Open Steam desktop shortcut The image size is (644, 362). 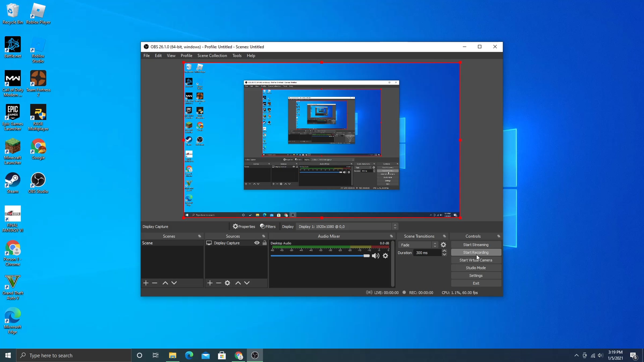(13, 183)
